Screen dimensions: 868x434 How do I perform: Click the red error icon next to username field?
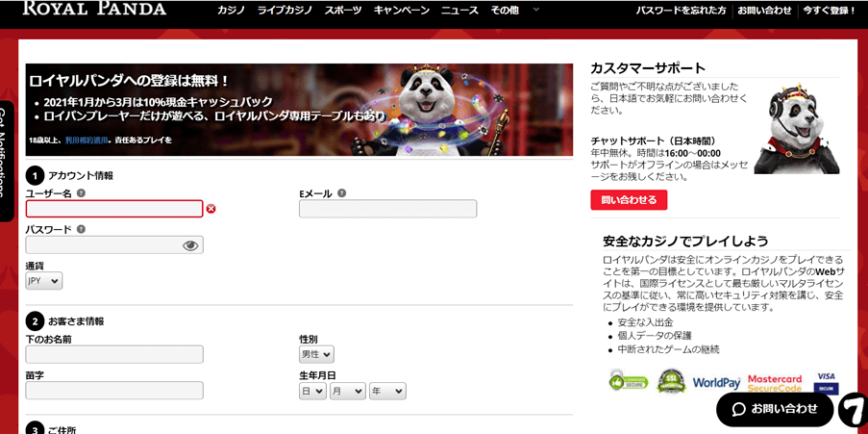tap(211, 209)
